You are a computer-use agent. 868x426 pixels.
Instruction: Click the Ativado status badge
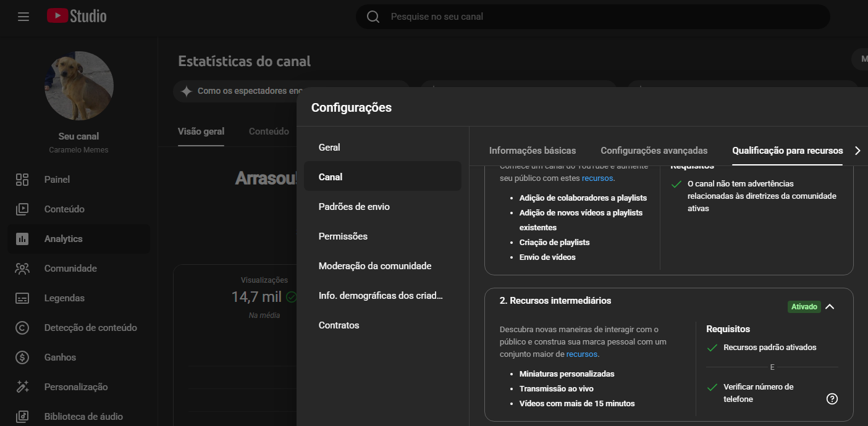coord(804,307)
